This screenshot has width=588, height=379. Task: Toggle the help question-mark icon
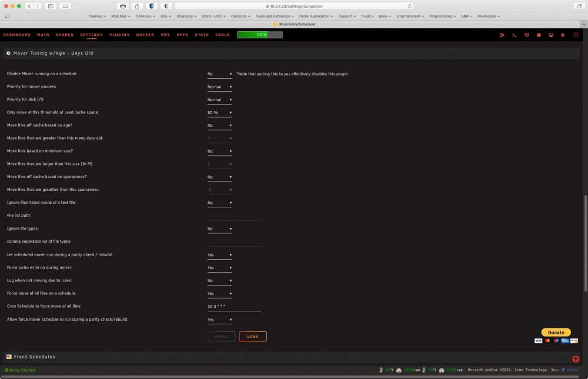click(539, 35)
